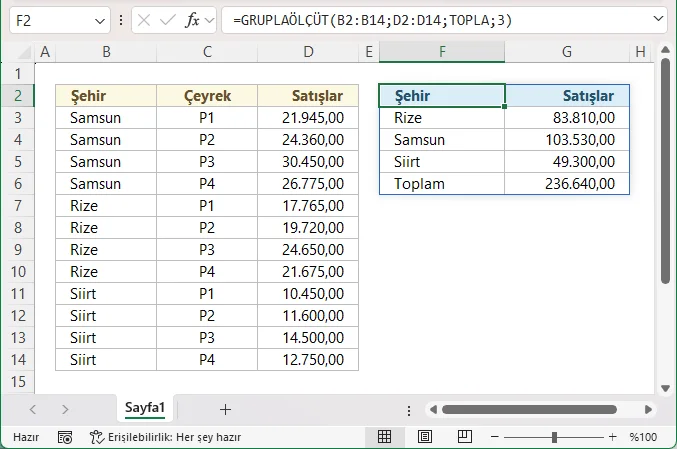Cancel formula entry with the X icon
Viewport: 677px width, 449px height.
coord(144,20)
